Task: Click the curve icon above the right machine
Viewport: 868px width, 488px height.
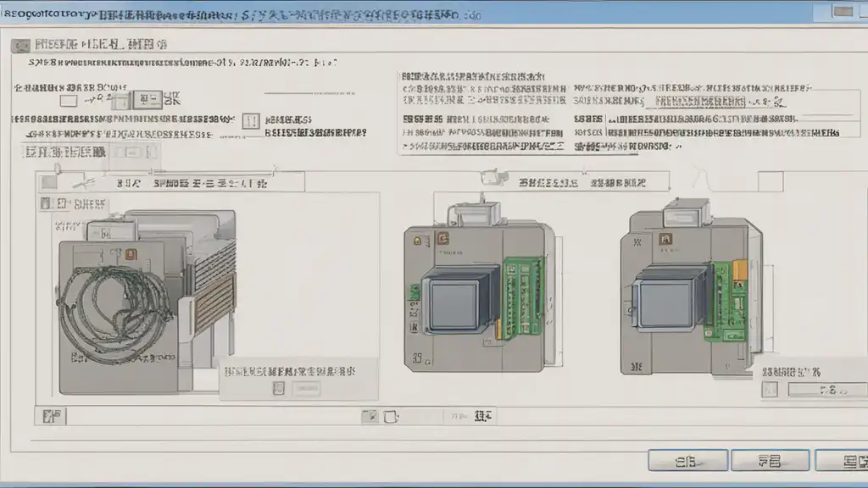Action: (702, 180)
